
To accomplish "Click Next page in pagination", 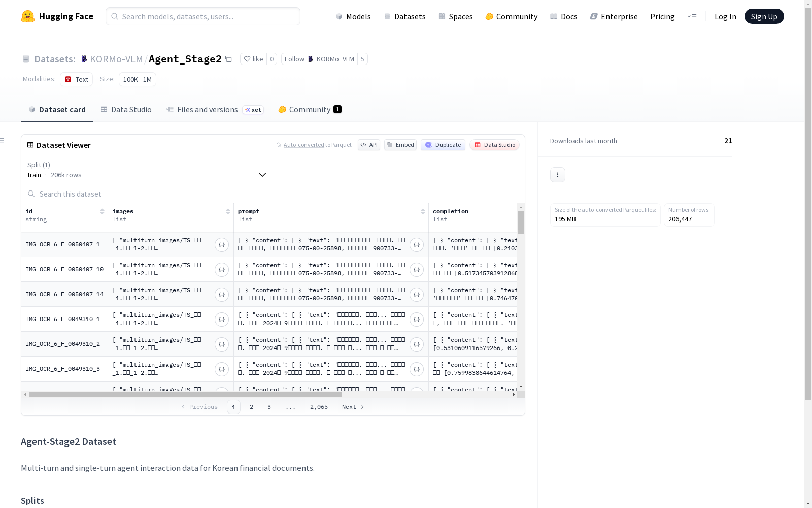I will point(353,407).
